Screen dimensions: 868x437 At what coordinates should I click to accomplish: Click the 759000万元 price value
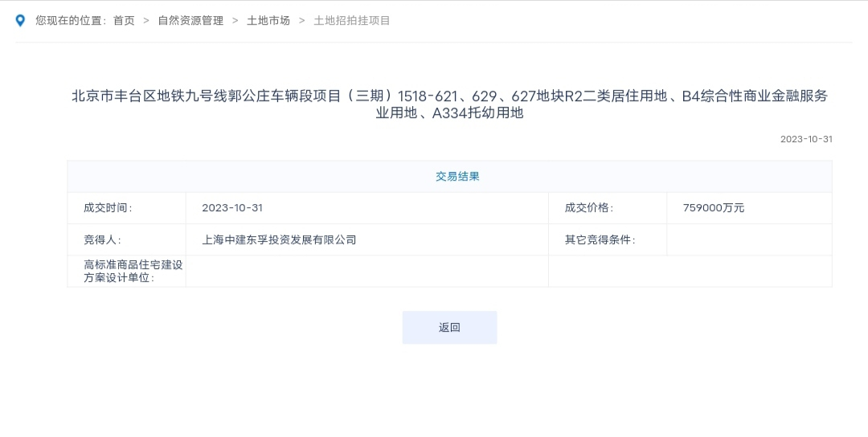(714, 208)
